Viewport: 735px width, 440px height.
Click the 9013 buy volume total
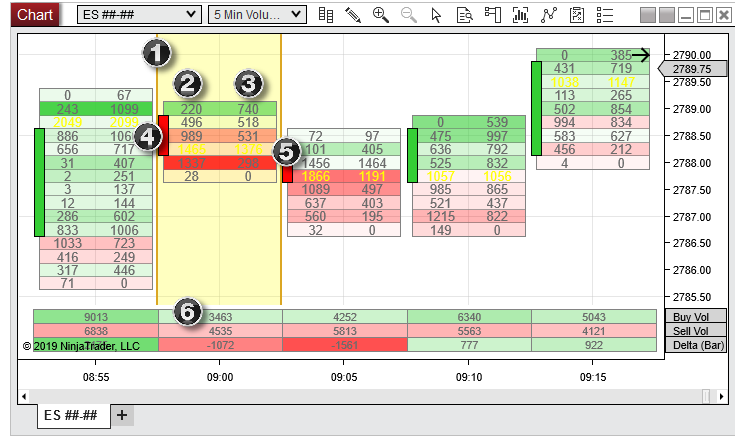pos(96,317)
